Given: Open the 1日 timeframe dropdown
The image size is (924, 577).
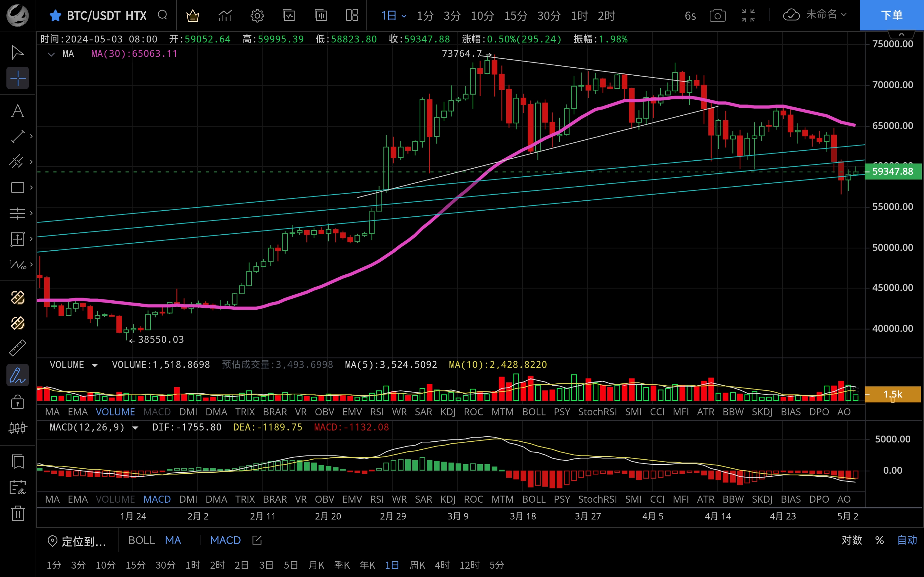Looking at the screenshot, I should 394,16.
